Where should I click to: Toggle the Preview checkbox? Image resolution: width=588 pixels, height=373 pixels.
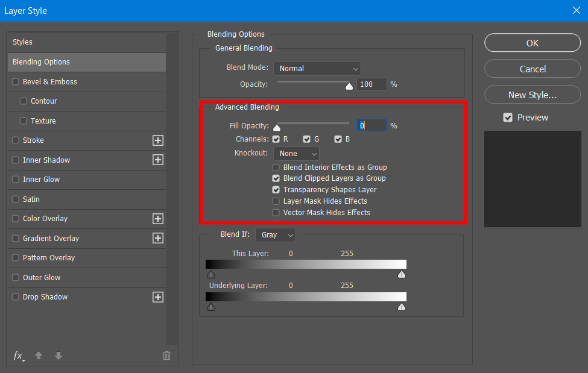pyautogui.click(x=508, y=118)
